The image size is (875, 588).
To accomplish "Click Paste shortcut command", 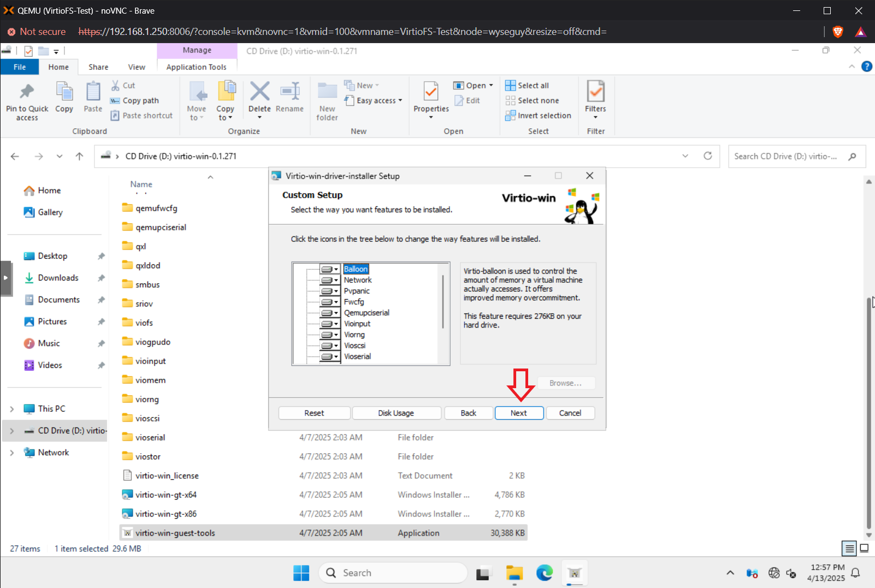I will point(142,116).
